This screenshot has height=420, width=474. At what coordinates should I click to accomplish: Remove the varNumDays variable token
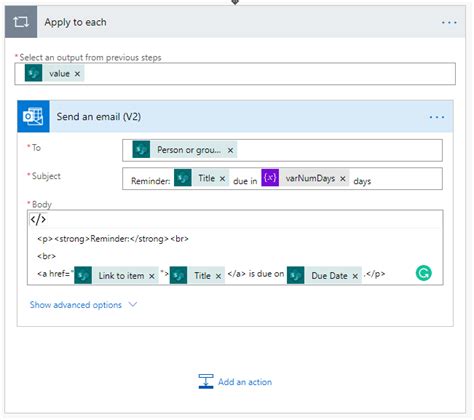pyautogui.click(x=343, y=179)
